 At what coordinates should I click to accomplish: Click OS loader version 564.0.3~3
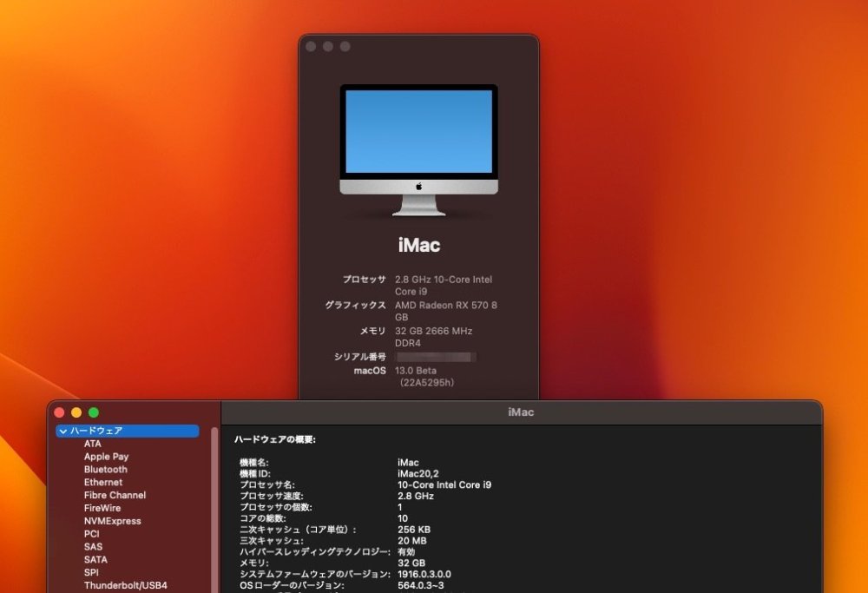[x=421, y=585]
